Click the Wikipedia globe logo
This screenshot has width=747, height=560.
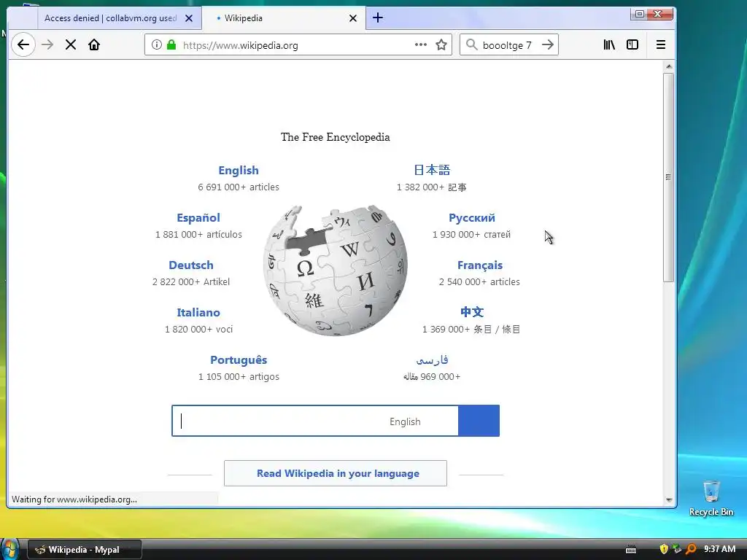(x=336, y=270)
